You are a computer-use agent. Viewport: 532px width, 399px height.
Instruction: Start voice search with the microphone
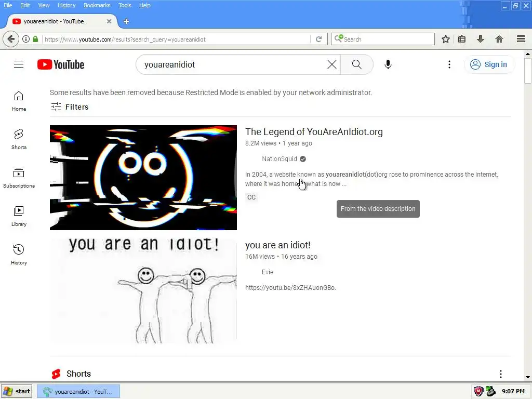[388, 64]
